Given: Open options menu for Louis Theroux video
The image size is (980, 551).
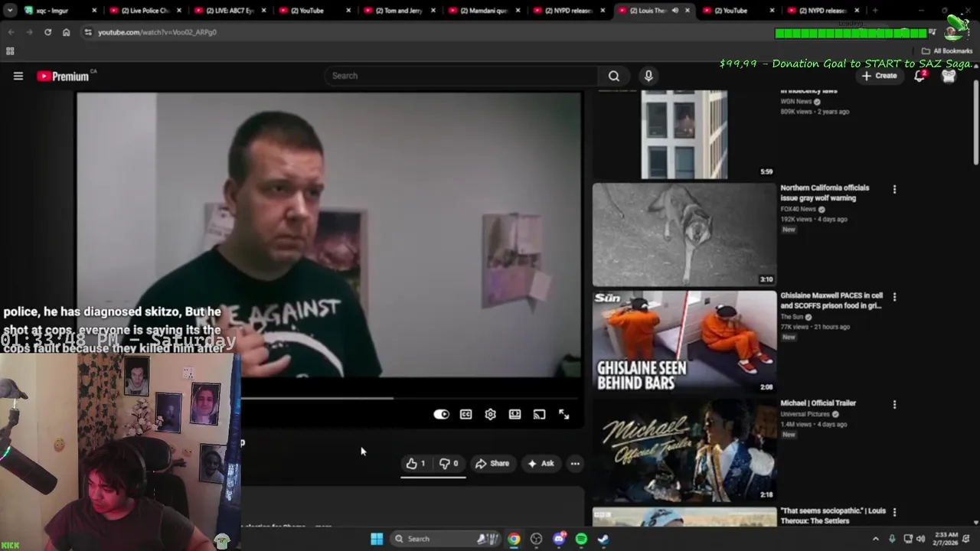Looking at the screenshot, I should coord(894,512).
